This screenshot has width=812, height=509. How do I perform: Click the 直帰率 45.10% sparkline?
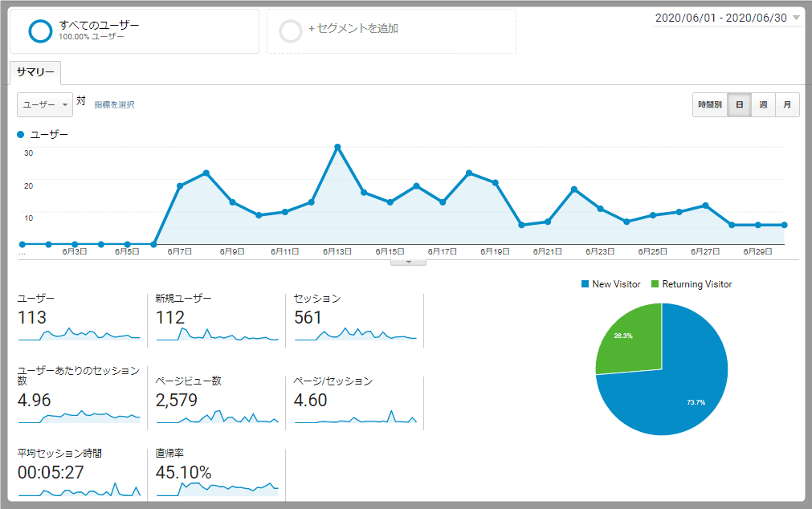pyautogui.click(x=218, y=489)
